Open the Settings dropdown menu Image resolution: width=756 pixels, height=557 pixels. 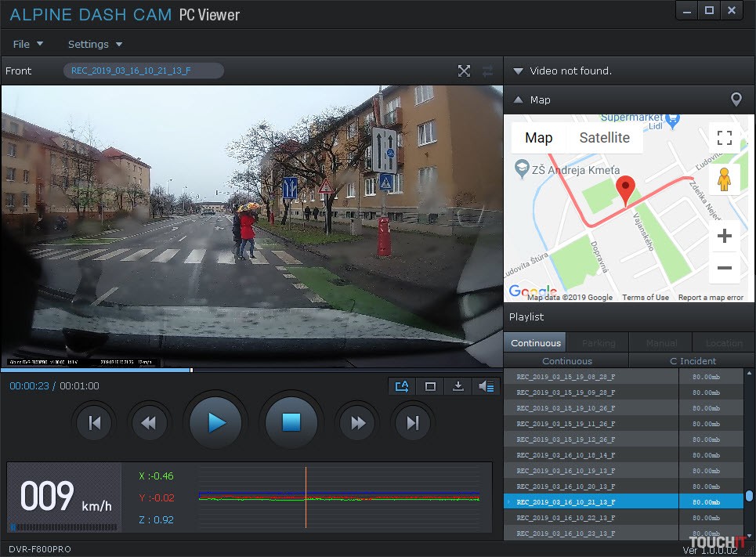click(95, 45)
